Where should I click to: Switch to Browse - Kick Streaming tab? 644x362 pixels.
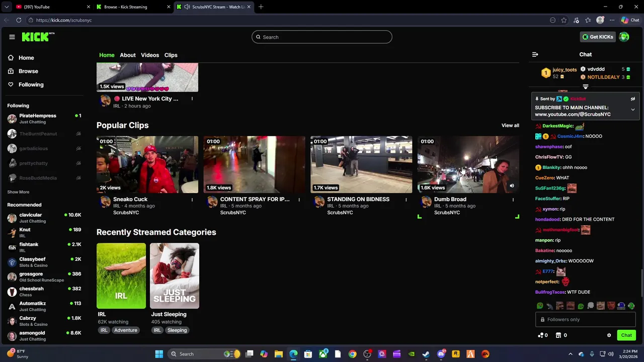click(x=133, y=7)
